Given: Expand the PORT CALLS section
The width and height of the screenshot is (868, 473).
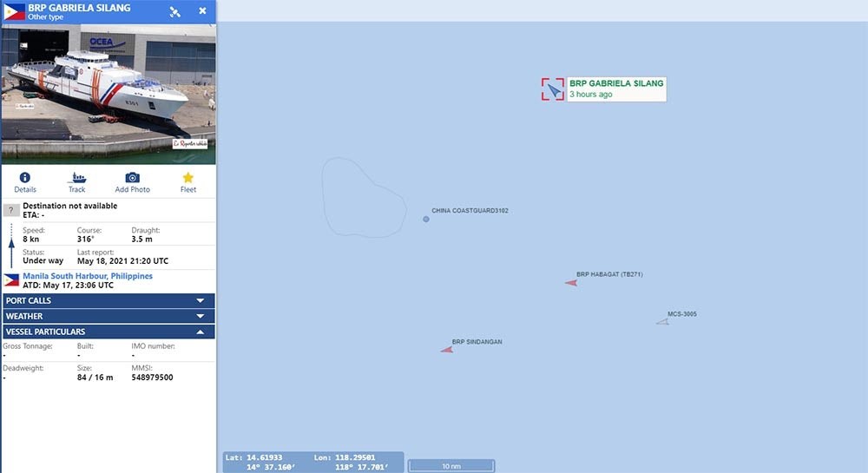Looking at the screenshot, I should point(108,300).
